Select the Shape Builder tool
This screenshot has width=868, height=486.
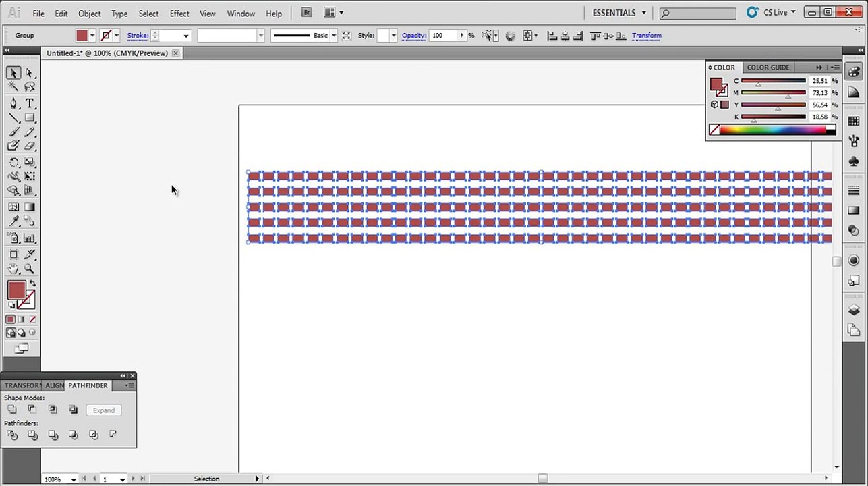[x=13, y=191]
